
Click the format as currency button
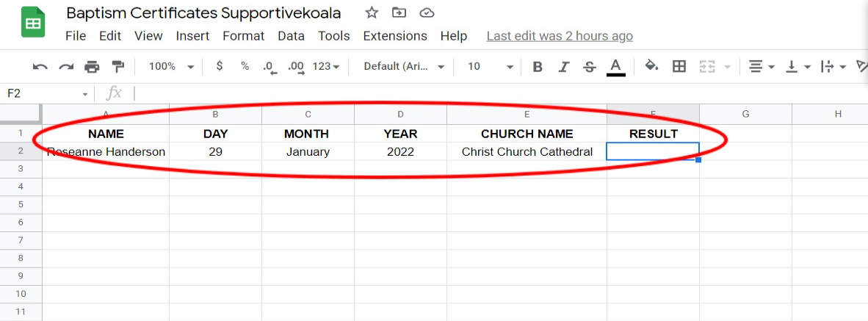[x=220, y=67]
